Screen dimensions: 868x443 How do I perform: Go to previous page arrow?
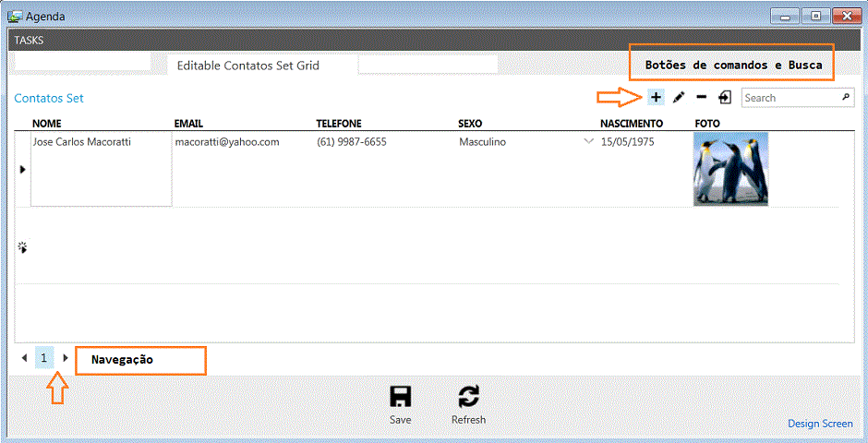(24, 358)
